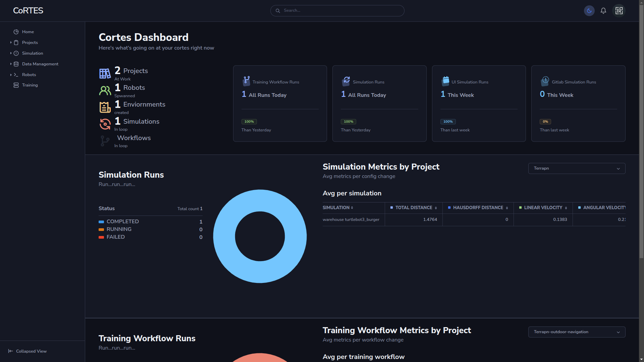Click chevron on Terrapn-outdoor-navigation dropdown

[618, 332]
